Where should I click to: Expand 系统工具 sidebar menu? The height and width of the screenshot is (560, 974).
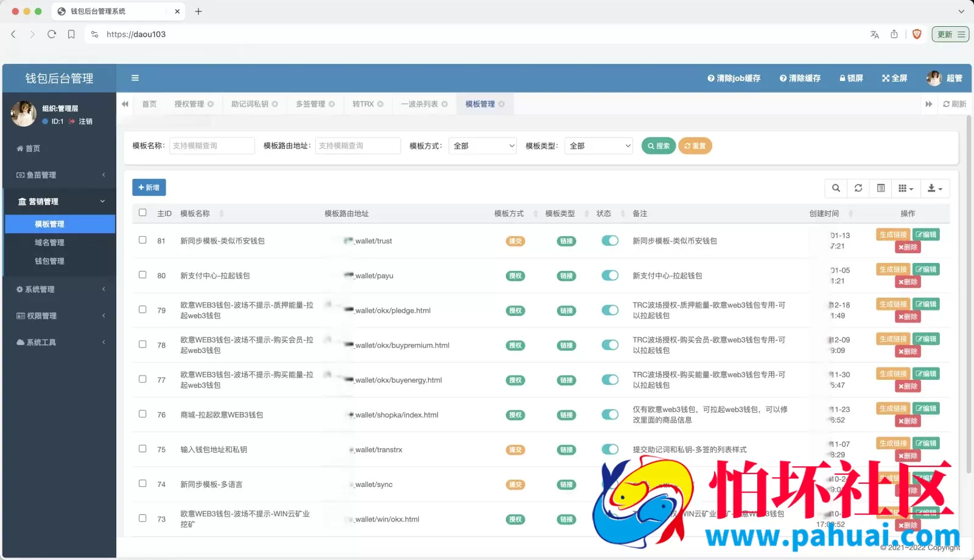[x=59, y=342]
